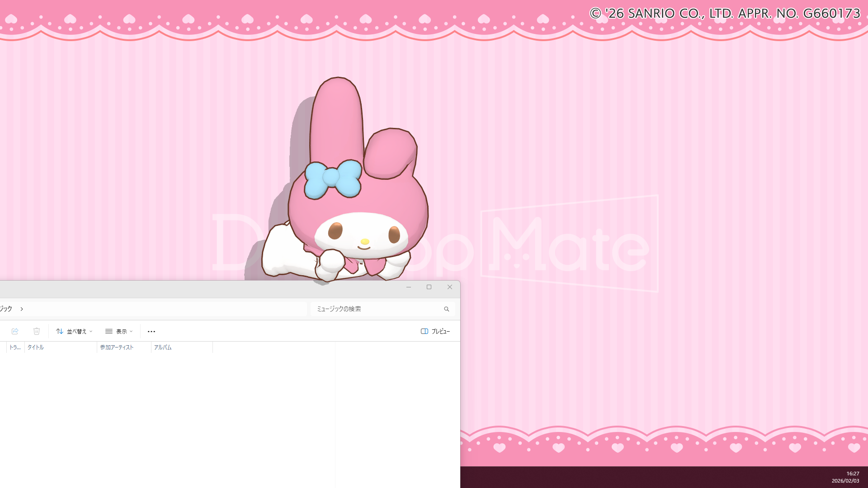Viewport: 868px width, 488px height.
Task: Sort files by the タイトル column
Action: [x=35, y=347]
